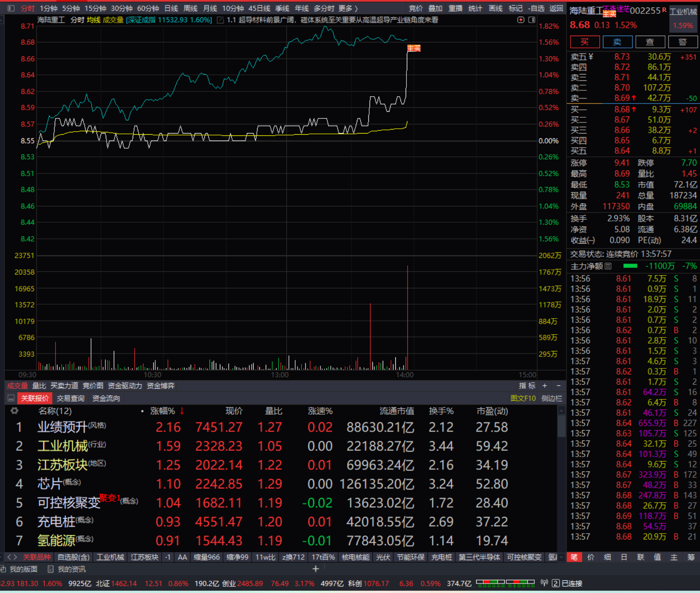Select the 联 view icon
Image resolution: width=700 pixels, height=593 pixels.
tap(641, 557)
